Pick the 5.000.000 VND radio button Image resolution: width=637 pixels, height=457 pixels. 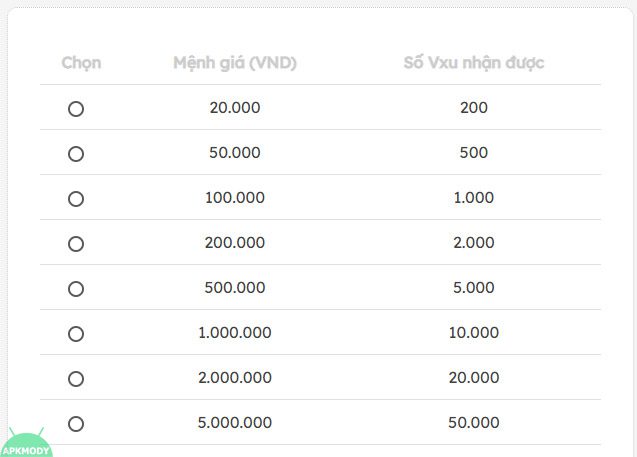click(x=76, y=424)
